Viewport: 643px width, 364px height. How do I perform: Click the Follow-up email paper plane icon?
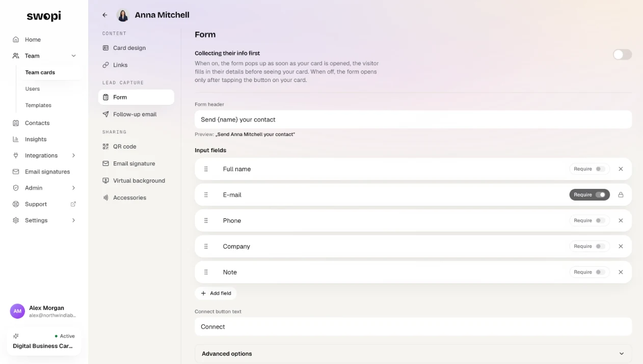coord(105,115)
